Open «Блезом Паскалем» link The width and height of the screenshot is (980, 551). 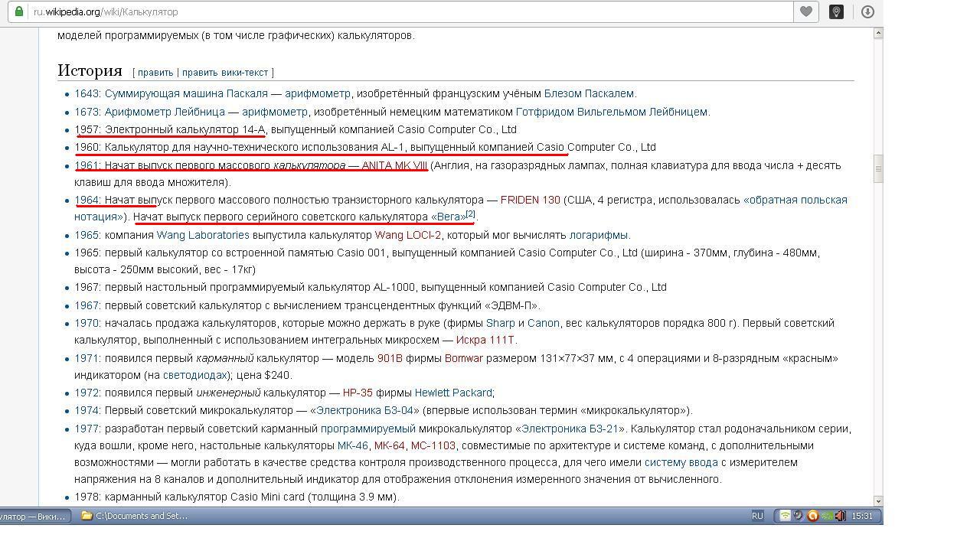click(x=589, y=93)
